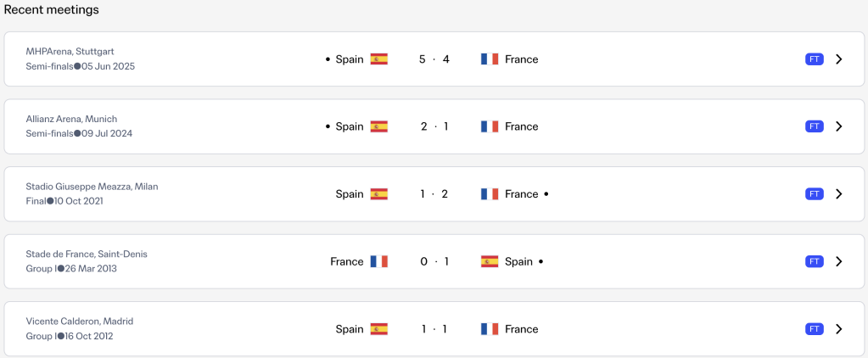Screen dimensions: 868x358
Task: Open chevron for Stadio Giuseppe Meazza final
Action: pos(838,194)
